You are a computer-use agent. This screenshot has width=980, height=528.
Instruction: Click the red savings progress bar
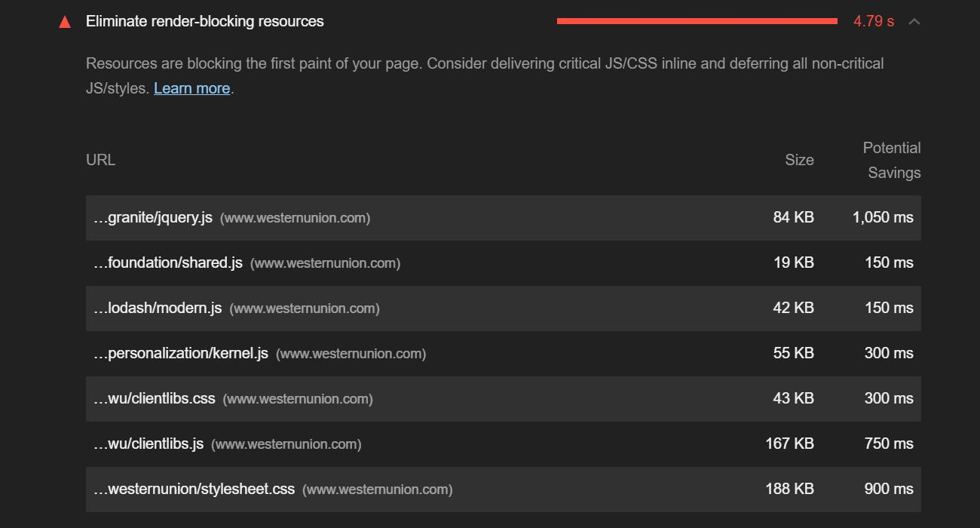click(697, 21)
